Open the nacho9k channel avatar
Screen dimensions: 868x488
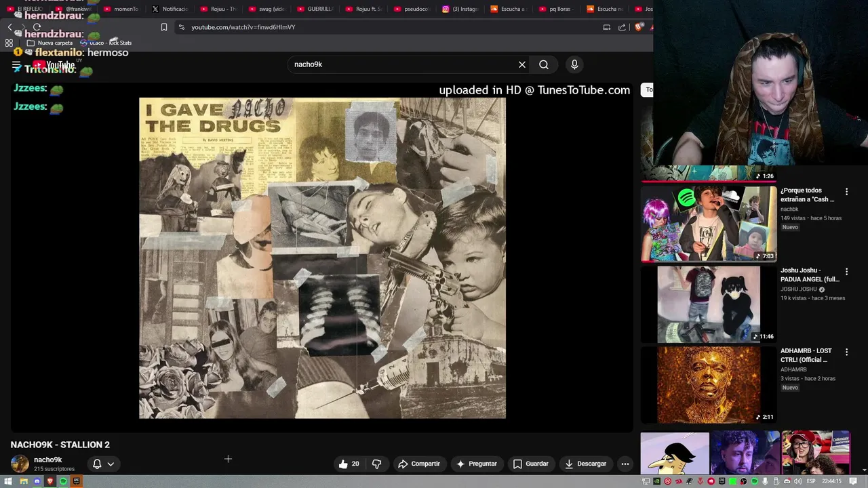20,464
